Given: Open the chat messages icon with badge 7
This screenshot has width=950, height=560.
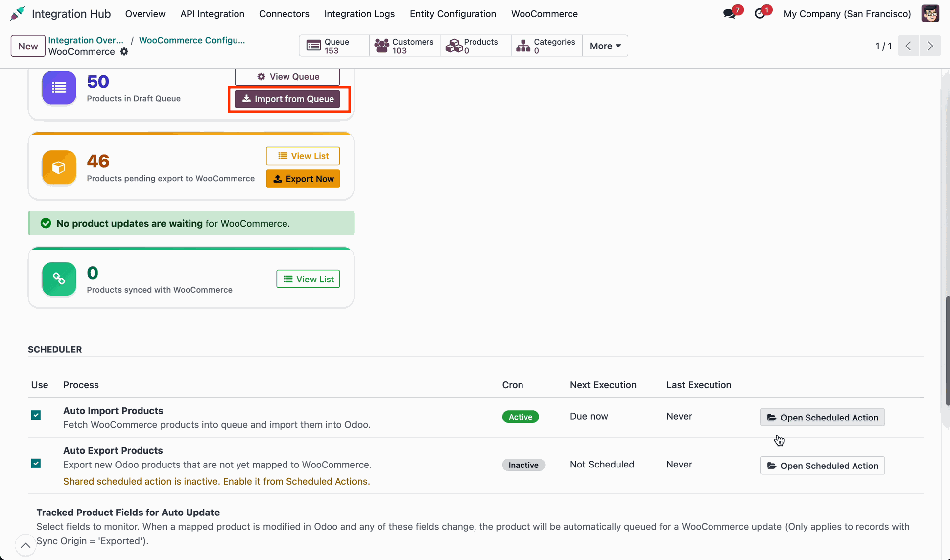Looking at the screenshot, I should tap(730, 14).
